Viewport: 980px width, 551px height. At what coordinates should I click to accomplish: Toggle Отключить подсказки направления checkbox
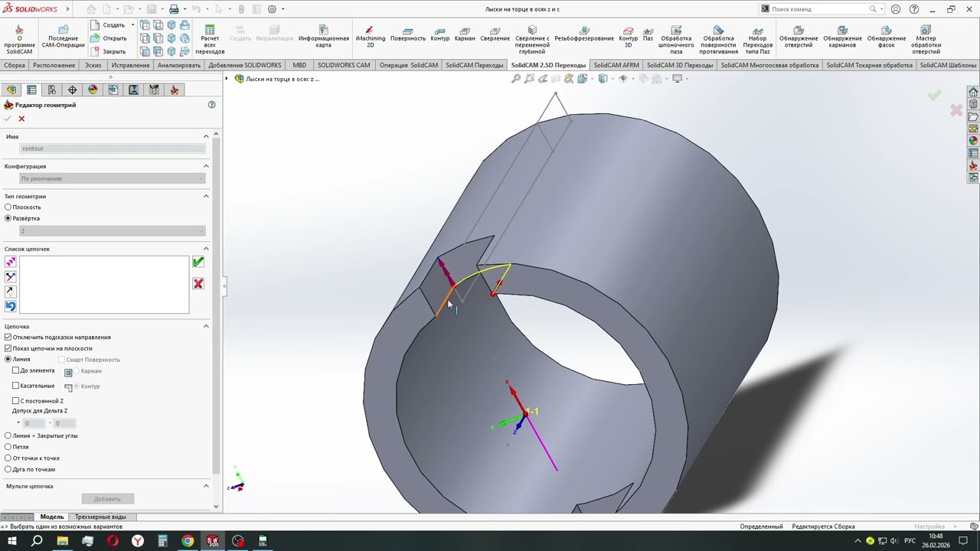(8, 337)
